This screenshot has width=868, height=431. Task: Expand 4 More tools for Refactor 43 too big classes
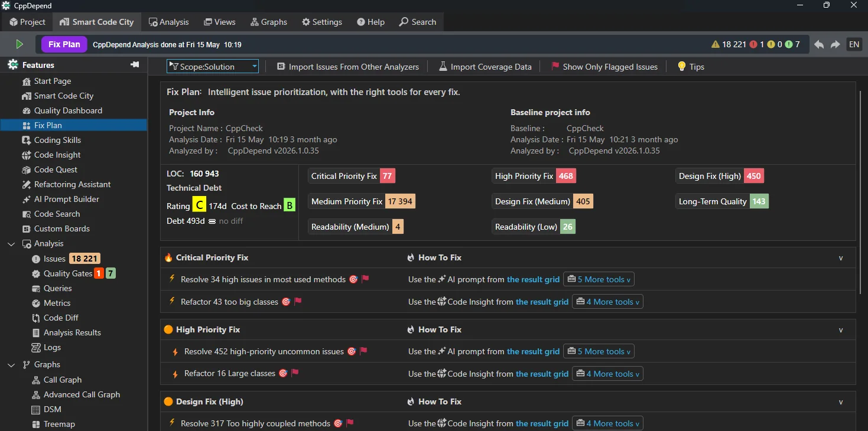[x=607, y=302]
